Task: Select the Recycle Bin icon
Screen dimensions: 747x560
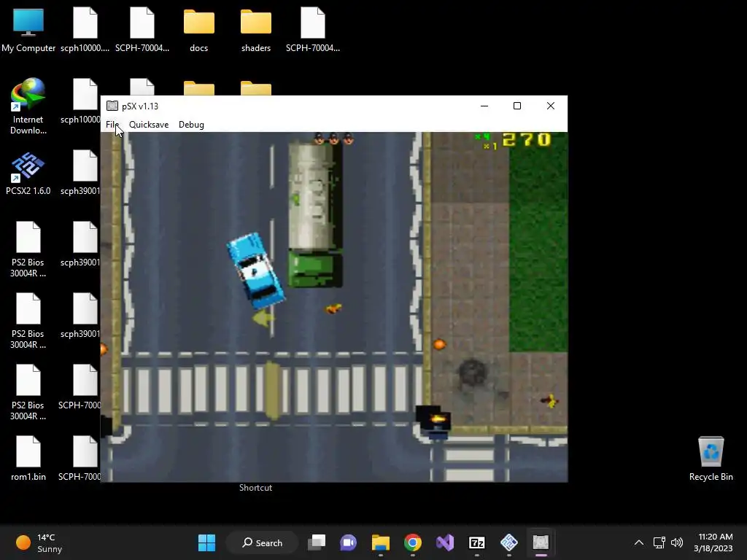Action: point(711,458)
